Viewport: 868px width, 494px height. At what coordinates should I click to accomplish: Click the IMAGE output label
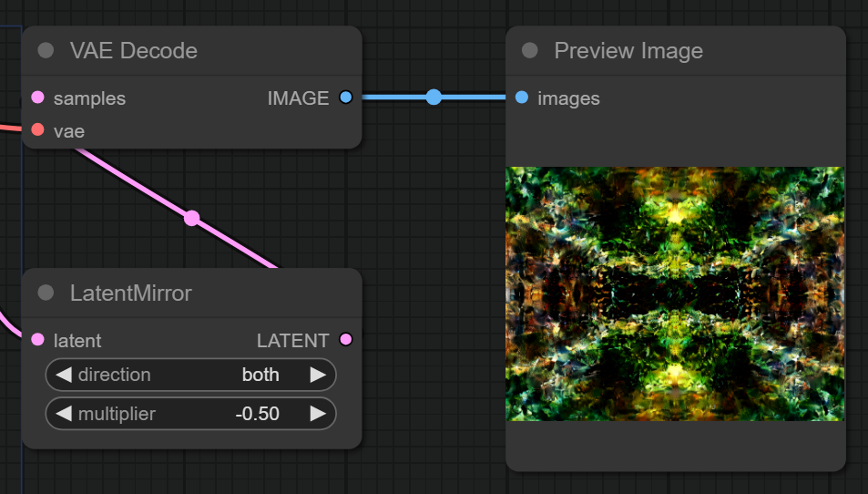299,98
